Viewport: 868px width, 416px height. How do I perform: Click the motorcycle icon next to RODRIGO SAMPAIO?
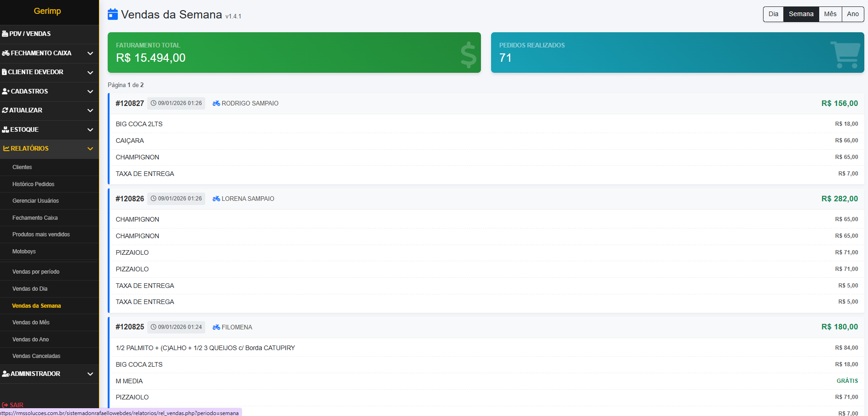click(x=216, y=103)
